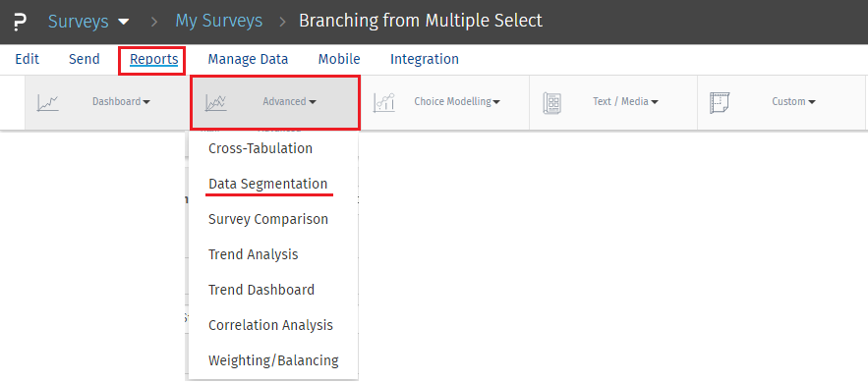
Task: Expand the Custom dropdown
Action: (x=794, y=102)
